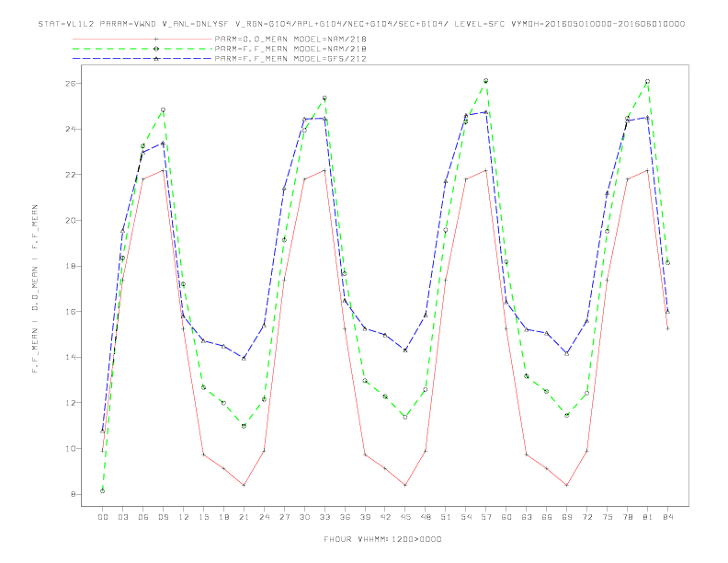Select legend entry PARM=F.F_MEAN MODEL=GFS/212

click(x=290, y=59)
